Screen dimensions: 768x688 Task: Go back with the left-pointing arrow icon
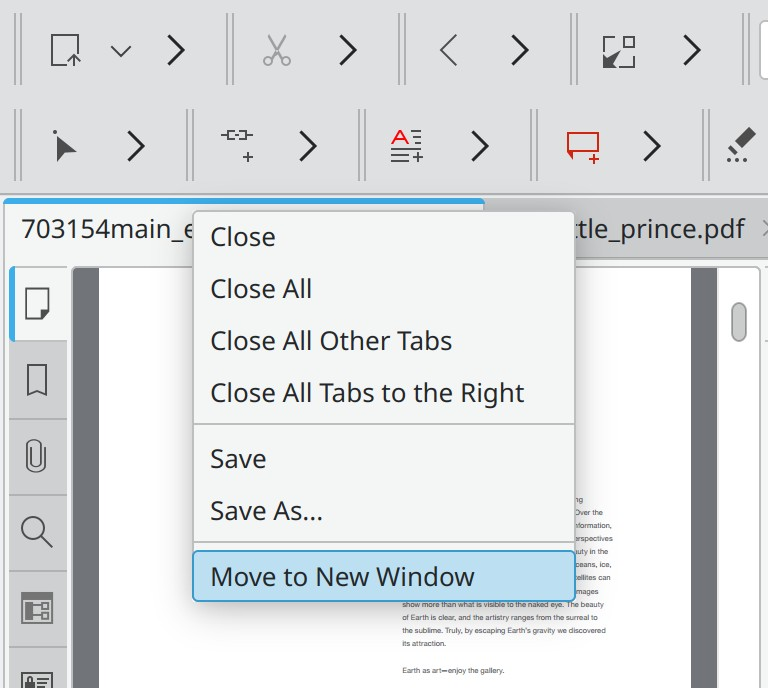point(449,50)
